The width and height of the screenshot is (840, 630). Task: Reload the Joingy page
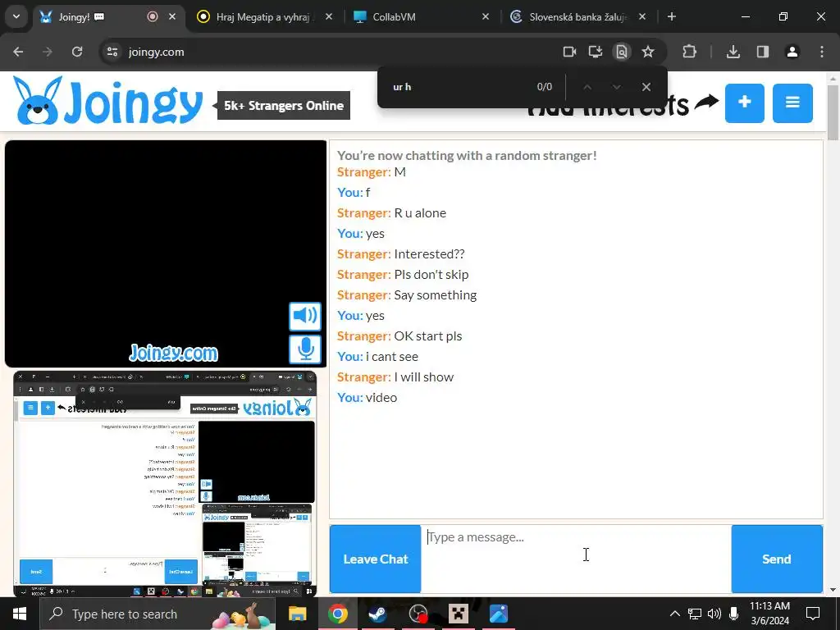pos(77,52)
